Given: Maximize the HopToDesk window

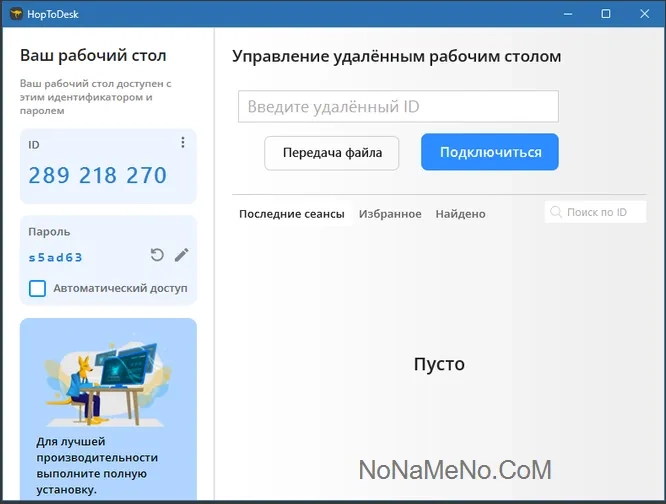Looking at the screenshot, I should coord(606,14).
